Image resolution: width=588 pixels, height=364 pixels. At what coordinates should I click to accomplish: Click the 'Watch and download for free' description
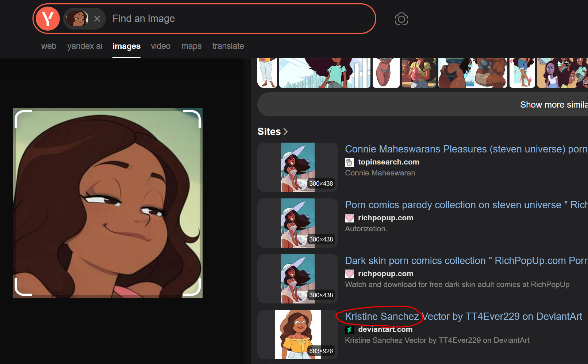(x=457, y=284)
